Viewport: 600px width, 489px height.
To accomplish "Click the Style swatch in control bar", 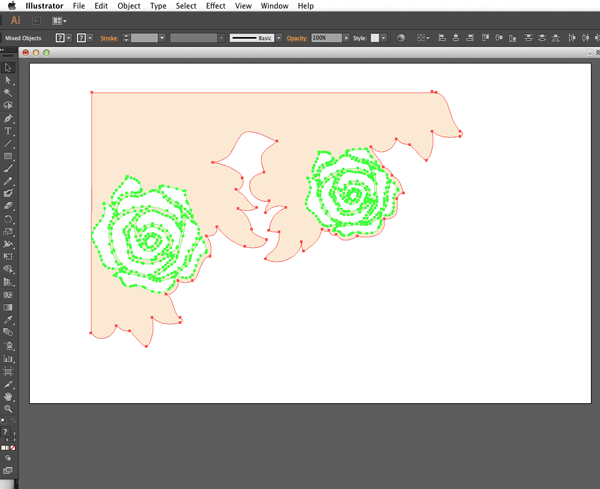I will click(x=377, y=37).
